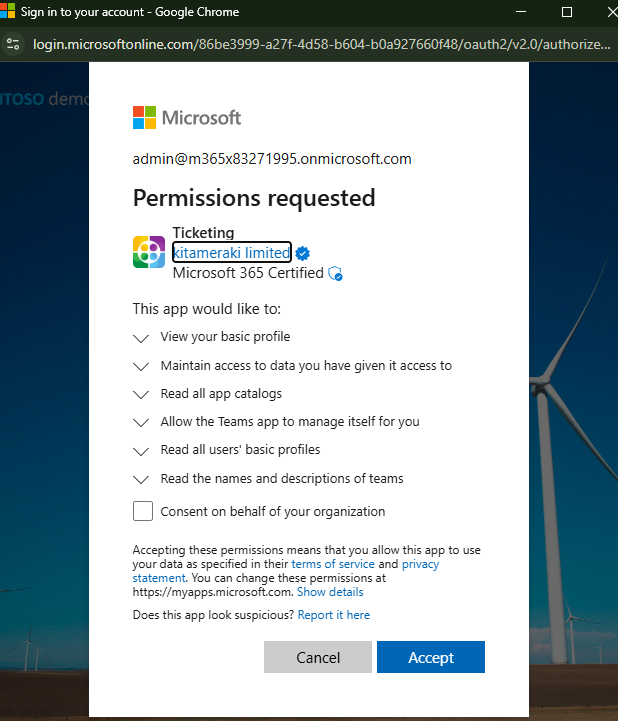Open the site information icon in address bar
This screenshot has width=618, height=721.
point(12,44)
